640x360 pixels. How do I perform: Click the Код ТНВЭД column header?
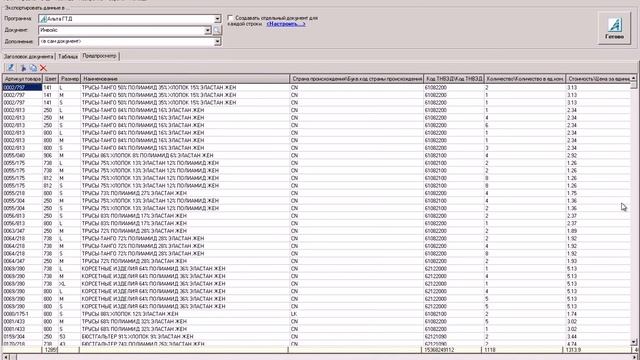tap(453, 79)
